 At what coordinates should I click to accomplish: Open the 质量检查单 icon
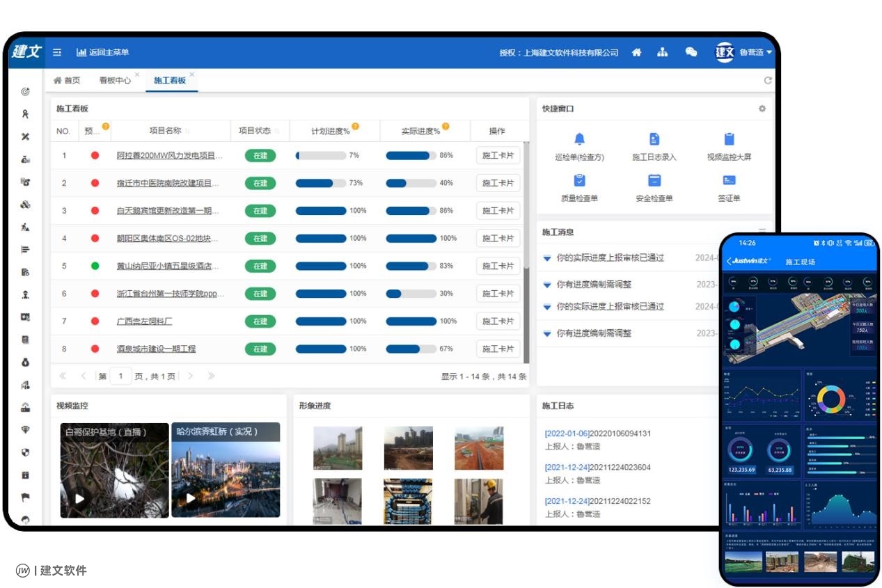click(579, 180)
